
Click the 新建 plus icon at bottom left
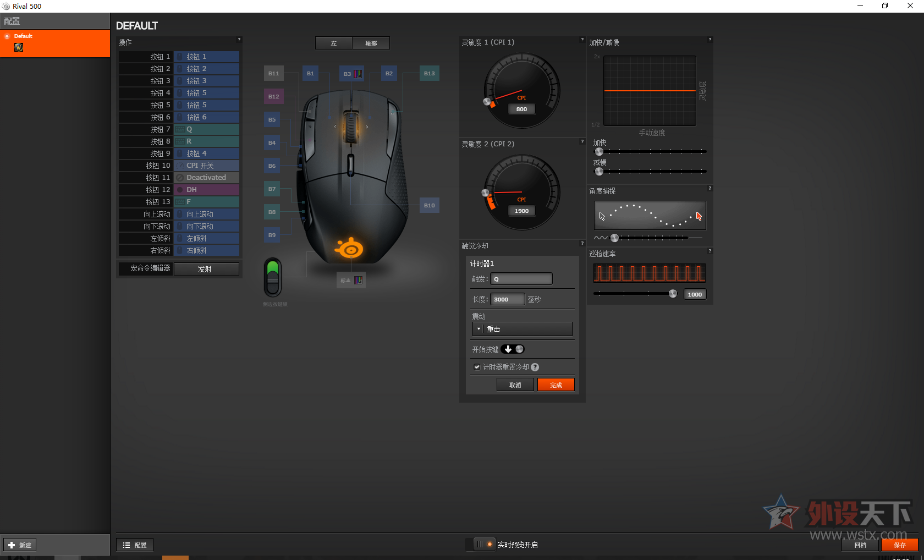(13, 545)
